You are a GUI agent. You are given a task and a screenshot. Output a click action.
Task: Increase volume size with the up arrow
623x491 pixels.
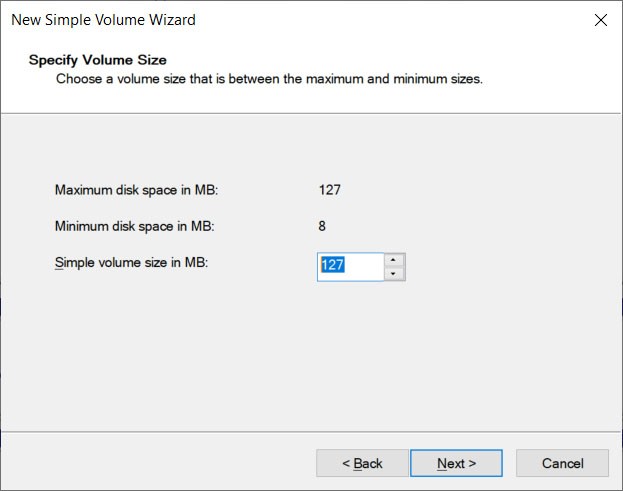click(395, 260)
